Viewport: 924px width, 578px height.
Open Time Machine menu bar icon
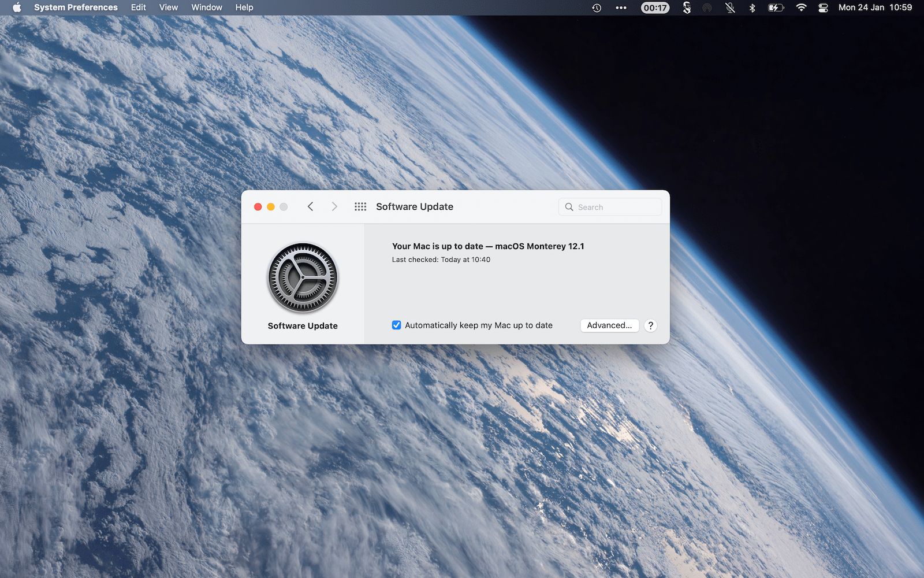[x=597, y=8]
